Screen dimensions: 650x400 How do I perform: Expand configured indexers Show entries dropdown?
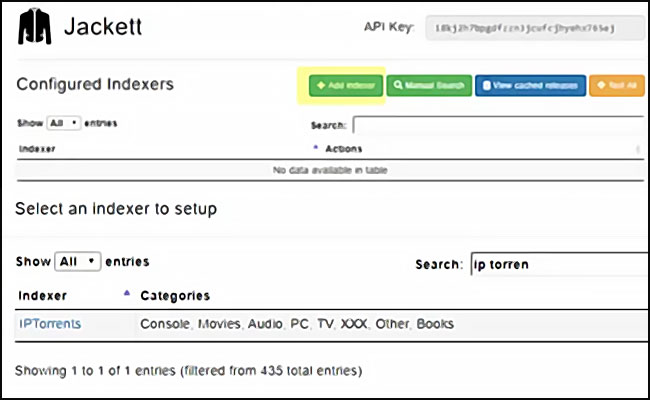(63, 123)
